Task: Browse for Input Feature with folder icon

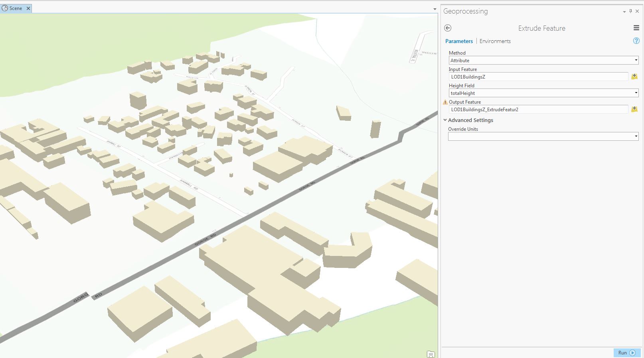Action: [x=634, y=77]
